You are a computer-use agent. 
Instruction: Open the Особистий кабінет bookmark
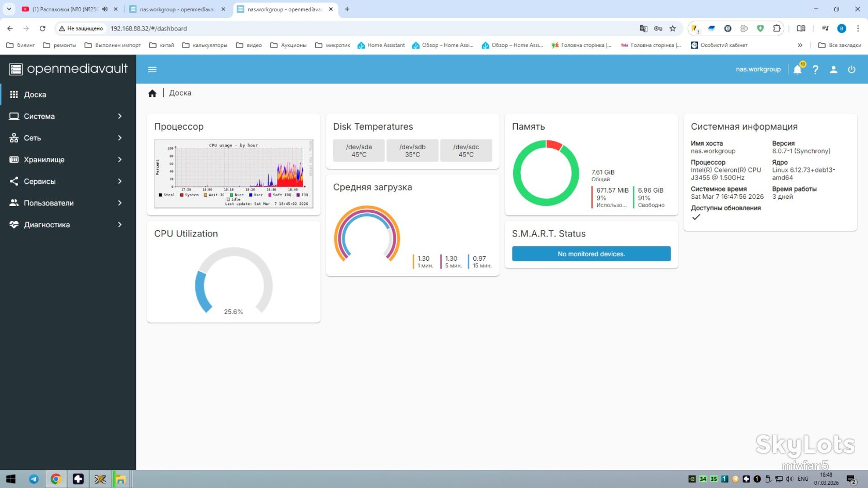point(719,45)
